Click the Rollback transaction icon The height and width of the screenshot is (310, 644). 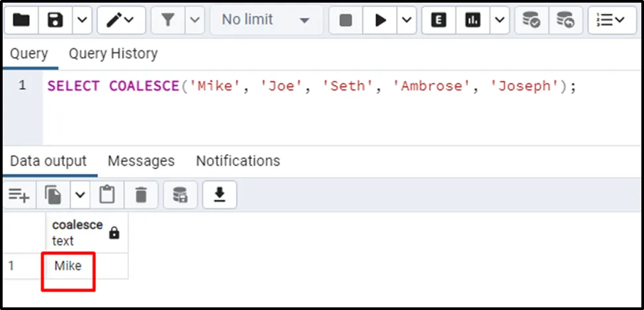click(565, 20)
